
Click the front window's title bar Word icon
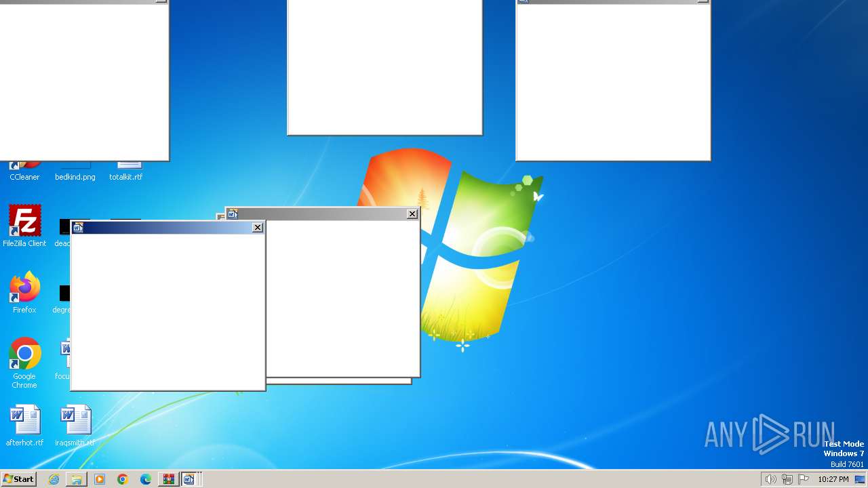click(x=78, y=228)
